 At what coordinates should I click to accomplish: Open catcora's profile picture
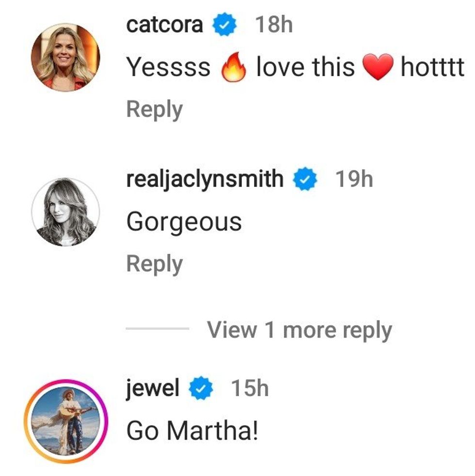pyautogui.click(x=65, y=57)
